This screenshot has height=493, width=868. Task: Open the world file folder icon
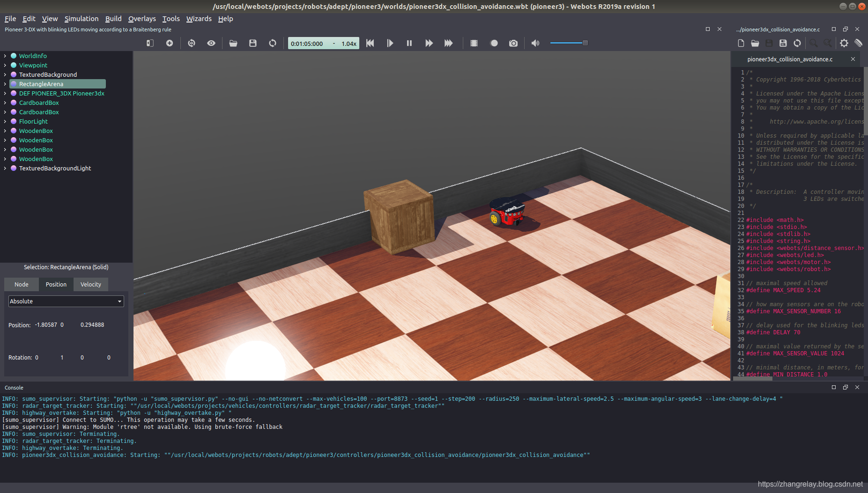[233, 43]
